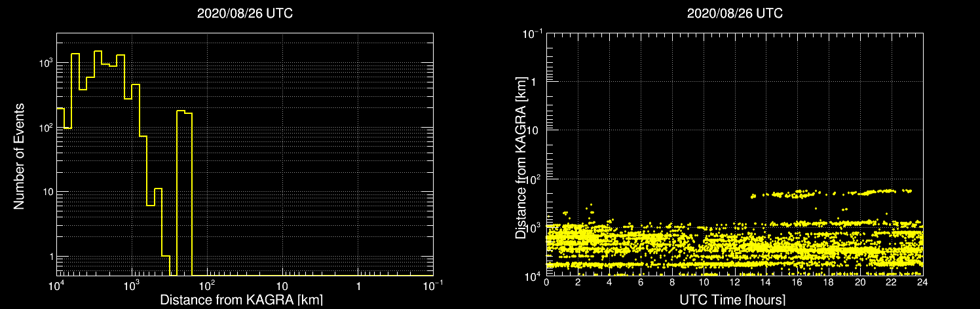Screen dimensions: 980x309
Task: Click the right scatter plot title 2020/08/26 UTC
Action: coord(735,14)
